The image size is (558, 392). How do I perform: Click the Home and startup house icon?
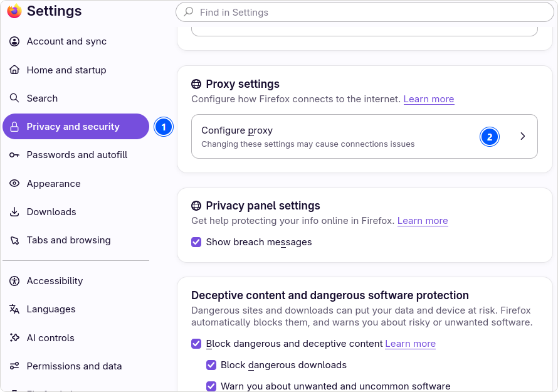14,70
